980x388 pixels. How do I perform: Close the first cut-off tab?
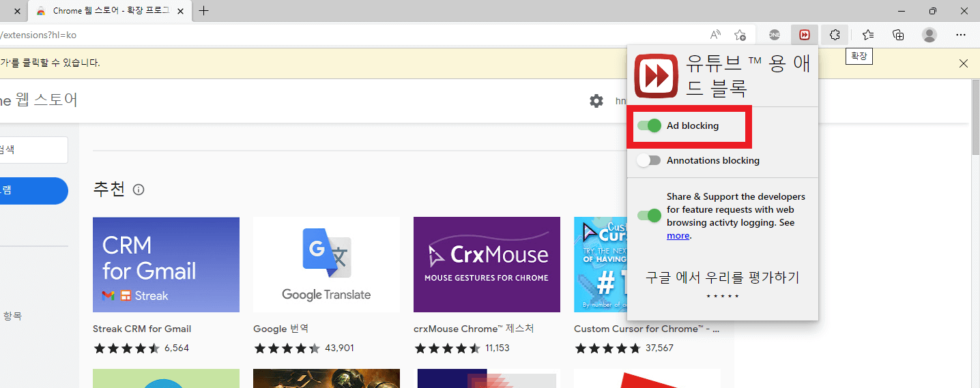click(17, 11)
